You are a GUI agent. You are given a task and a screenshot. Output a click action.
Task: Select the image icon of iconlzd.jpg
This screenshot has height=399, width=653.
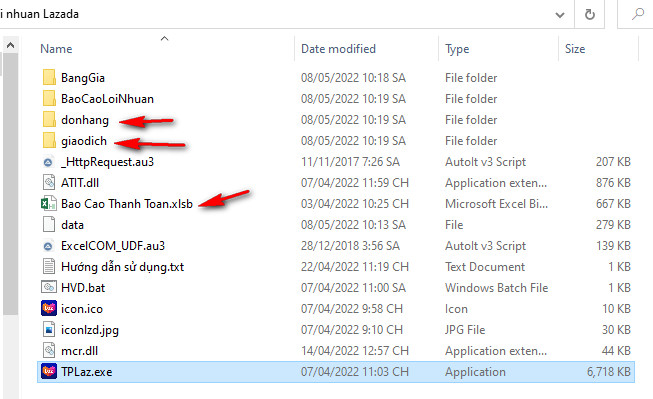(x=49, y=329)
